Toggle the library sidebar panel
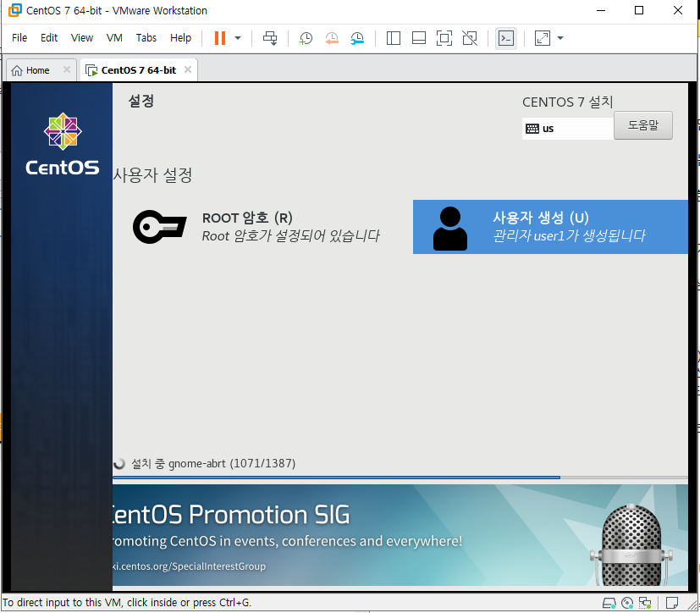The width and height of the screenshot is (700, 613). point(394,38)
